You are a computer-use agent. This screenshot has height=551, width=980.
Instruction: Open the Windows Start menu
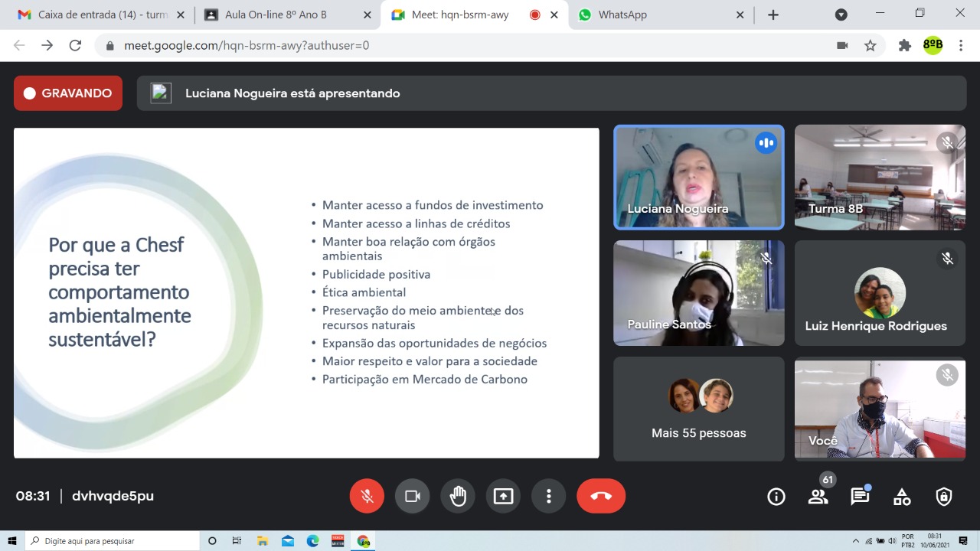(12, 541)
